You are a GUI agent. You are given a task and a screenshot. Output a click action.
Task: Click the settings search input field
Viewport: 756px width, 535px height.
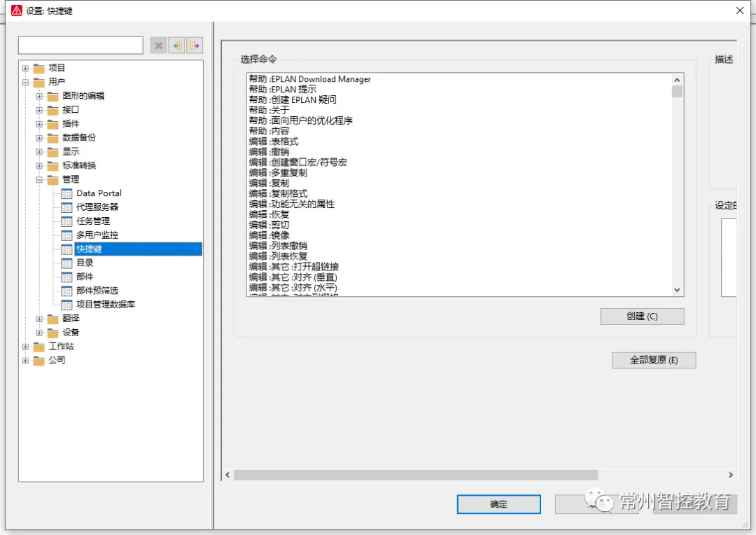80,46
